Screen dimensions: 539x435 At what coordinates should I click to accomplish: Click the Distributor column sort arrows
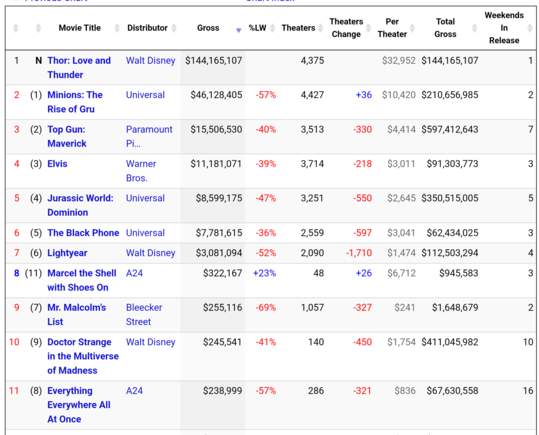pos(174,28)
